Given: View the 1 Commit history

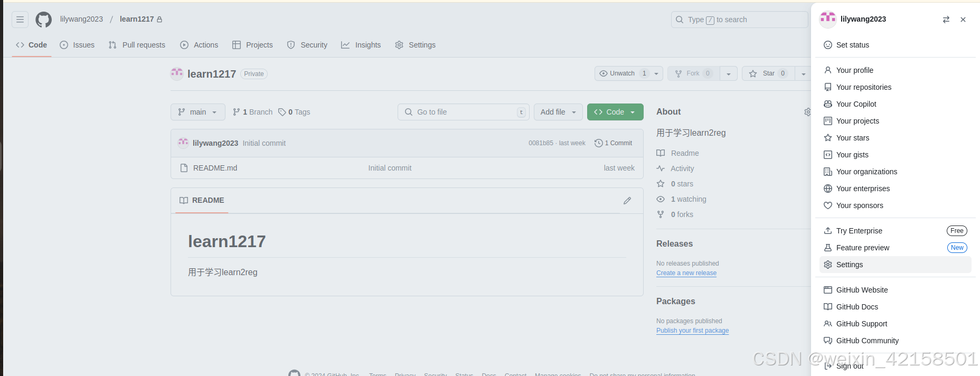Looking at the screenshot, I should coord(614,143).
